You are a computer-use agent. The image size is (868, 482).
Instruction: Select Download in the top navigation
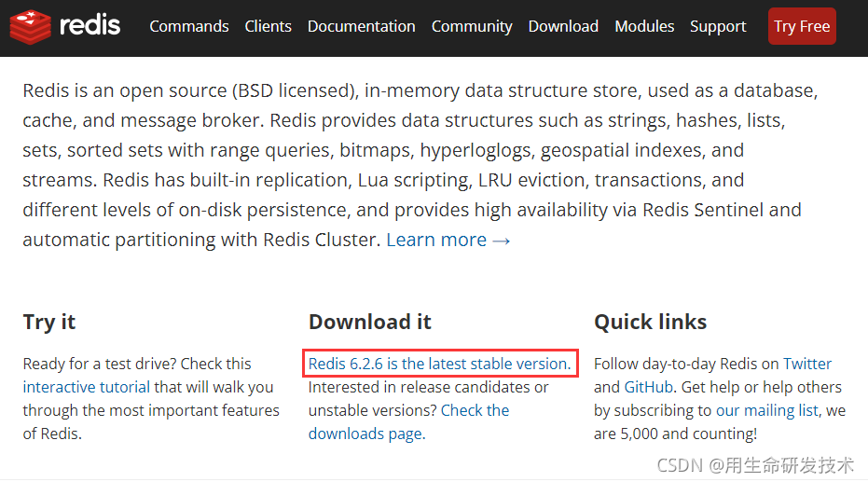[563, 26]
